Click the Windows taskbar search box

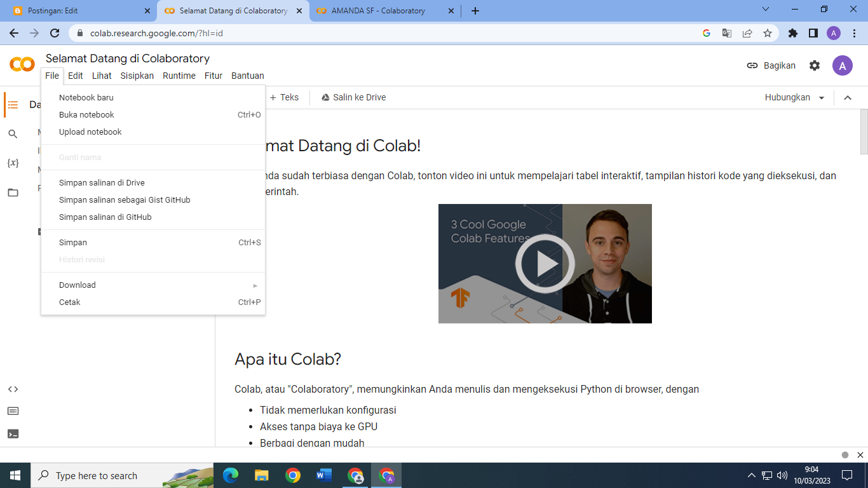(x=122, y=475)
